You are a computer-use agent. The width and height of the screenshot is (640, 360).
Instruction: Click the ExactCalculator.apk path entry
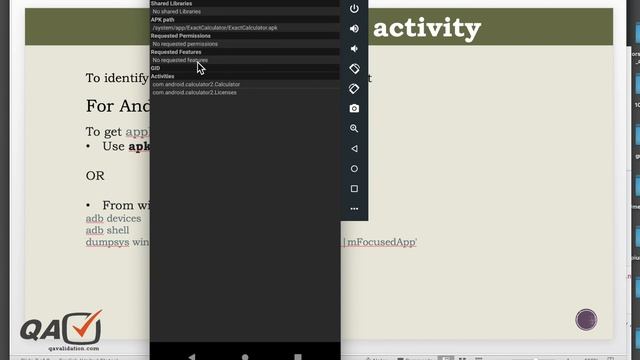pyautogui.click(x=244, y=28)
